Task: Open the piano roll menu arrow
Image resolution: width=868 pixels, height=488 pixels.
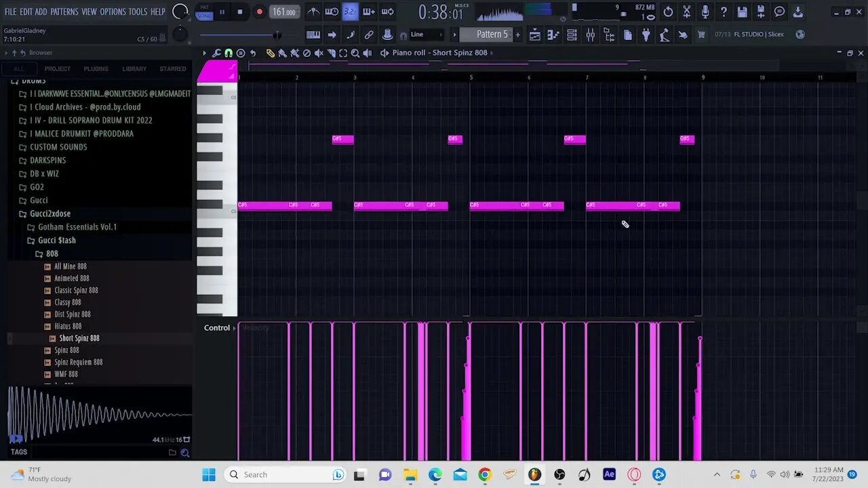Action: point(204,53)
